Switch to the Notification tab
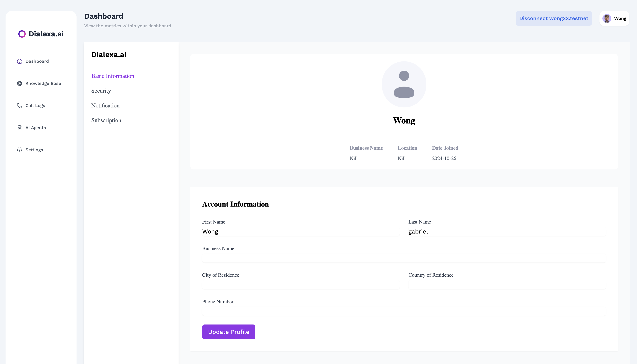 click(x=105, y=106)
